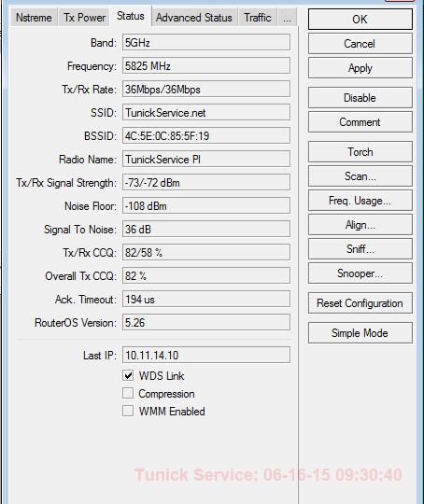Open the Advanced Status tab

(x=194, y=18)
